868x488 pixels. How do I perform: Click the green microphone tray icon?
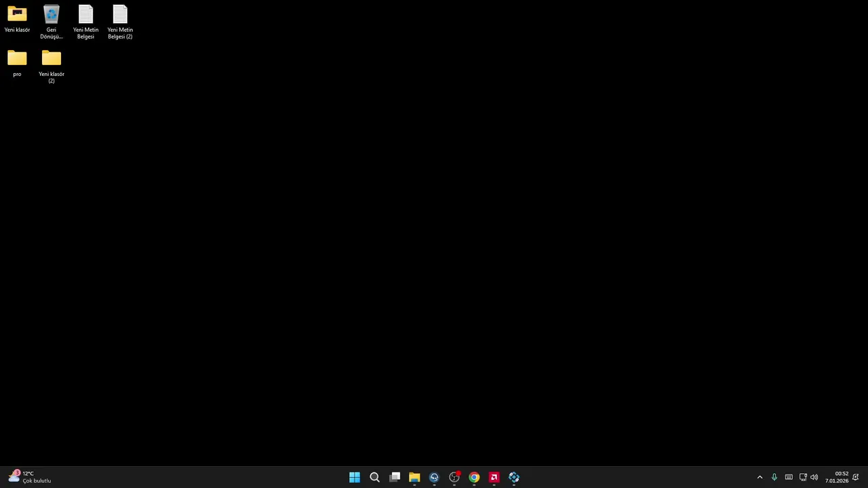click(x=774, y=477)
